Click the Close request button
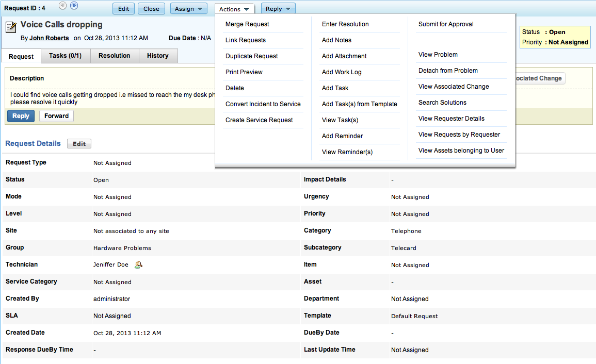596x364 pixels. click(151, 9)
